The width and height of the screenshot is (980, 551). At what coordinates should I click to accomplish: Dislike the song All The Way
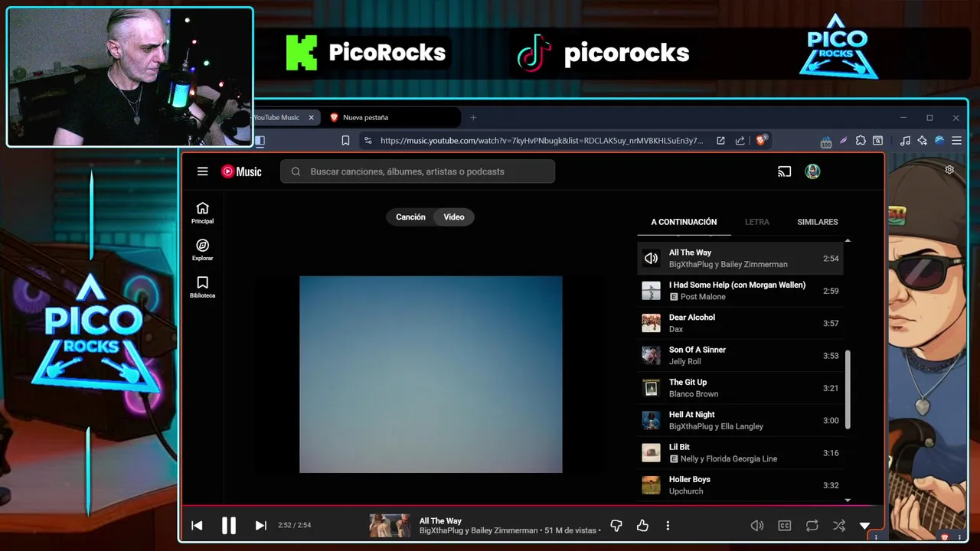tap(616, 525)
